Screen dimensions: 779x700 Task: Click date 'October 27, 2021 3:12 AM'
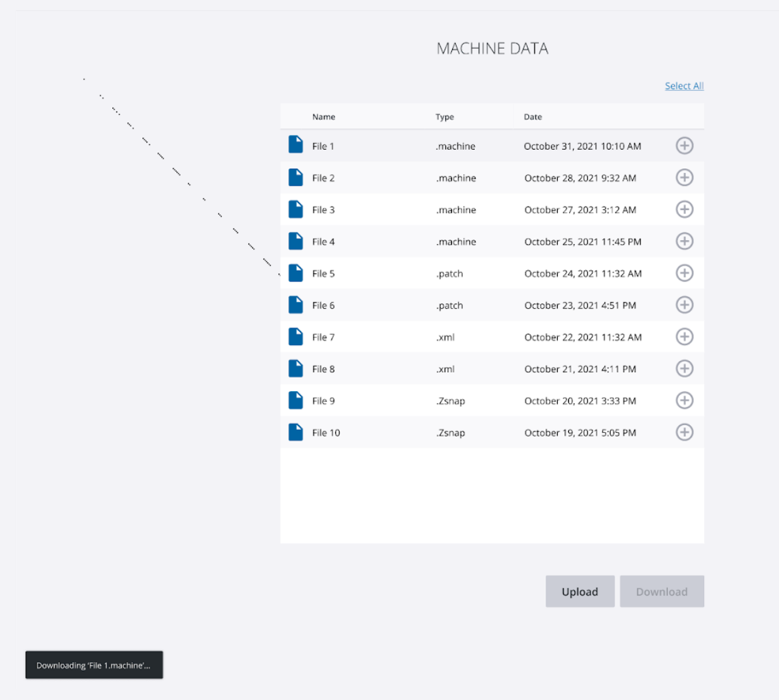coord(580,210)
